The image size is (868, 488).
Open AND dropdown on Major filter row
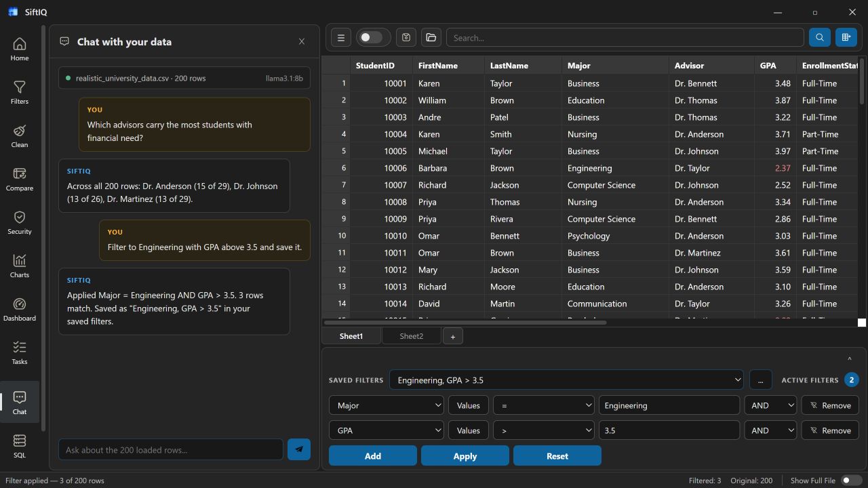(x=770, y=405)
